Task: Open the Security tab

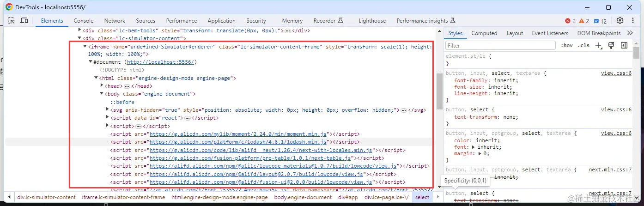Action: click(256, 21)
